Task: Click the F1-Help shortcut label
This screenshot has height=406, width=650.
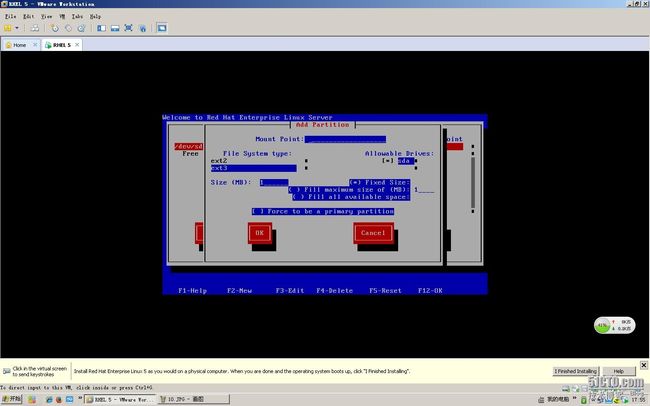Action: pos(192,291)
